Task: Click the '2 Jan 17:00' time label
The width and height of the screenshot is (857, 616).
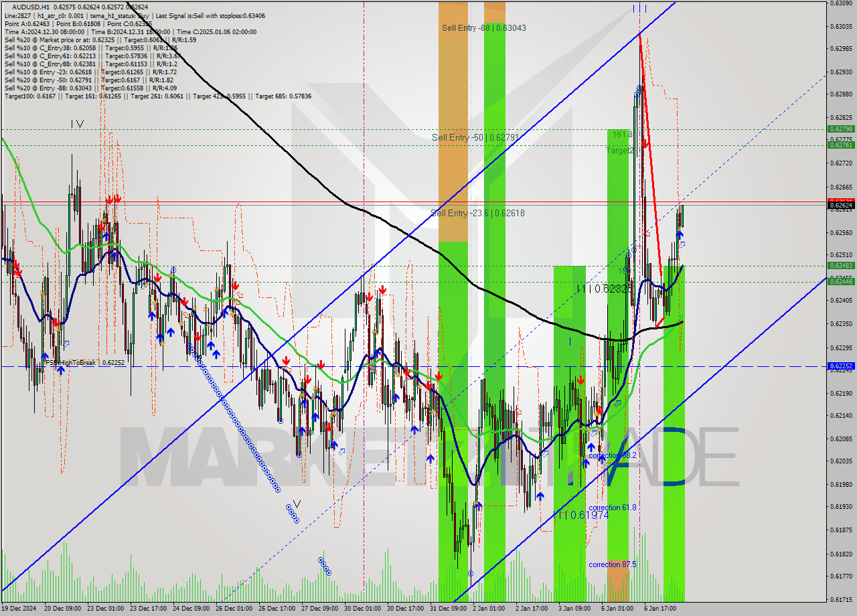Action: click(532, 609)
